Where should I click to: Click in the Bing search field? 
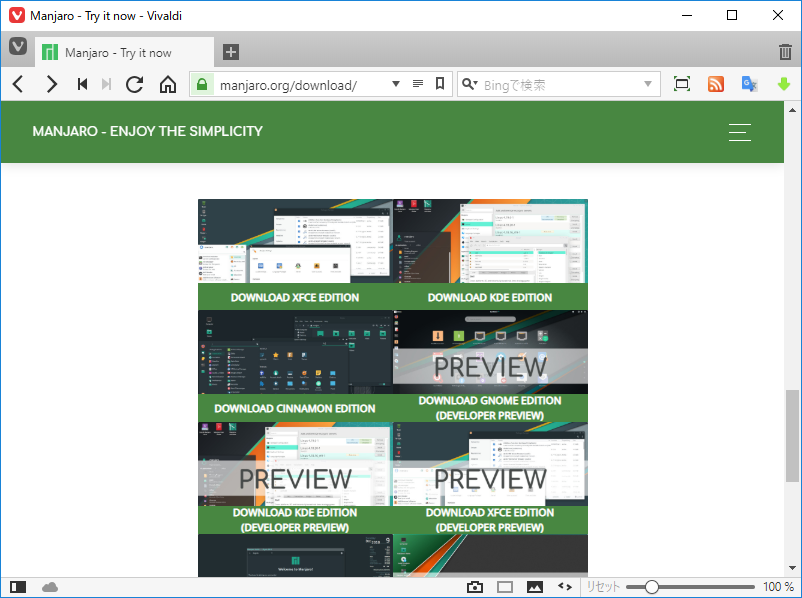(x=560, y=84)
